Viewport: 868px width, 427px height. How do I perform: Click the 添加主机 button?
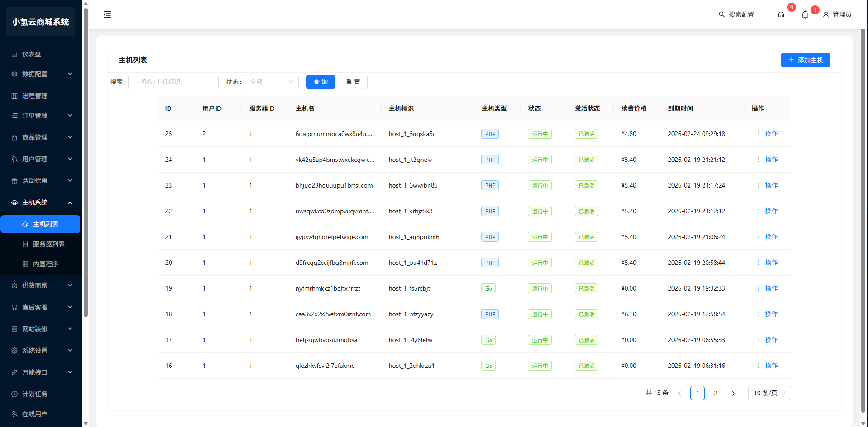[x=805, y=60]
